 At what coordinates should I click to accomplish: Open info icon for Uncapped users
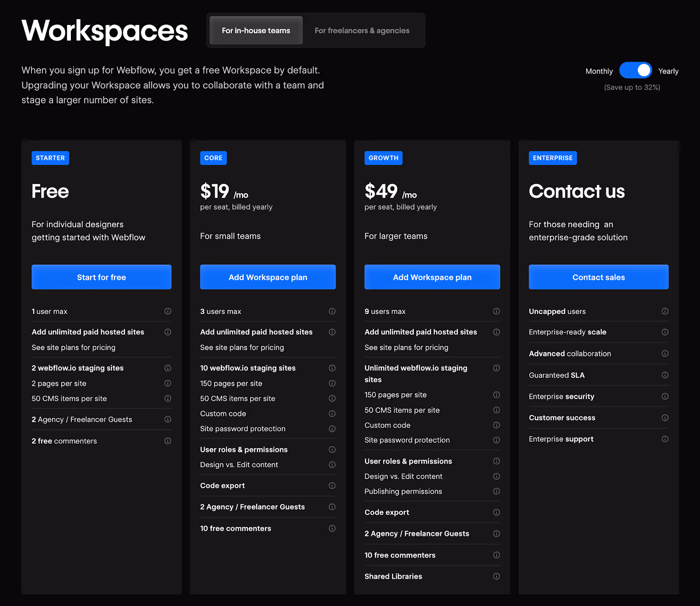coord(665,311)
